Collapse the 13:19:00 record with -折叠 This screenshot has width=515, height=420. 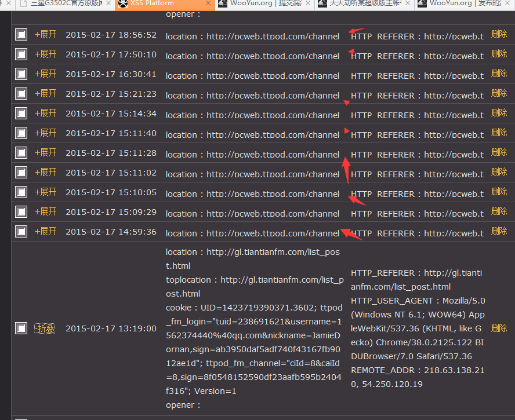(44, 328)
